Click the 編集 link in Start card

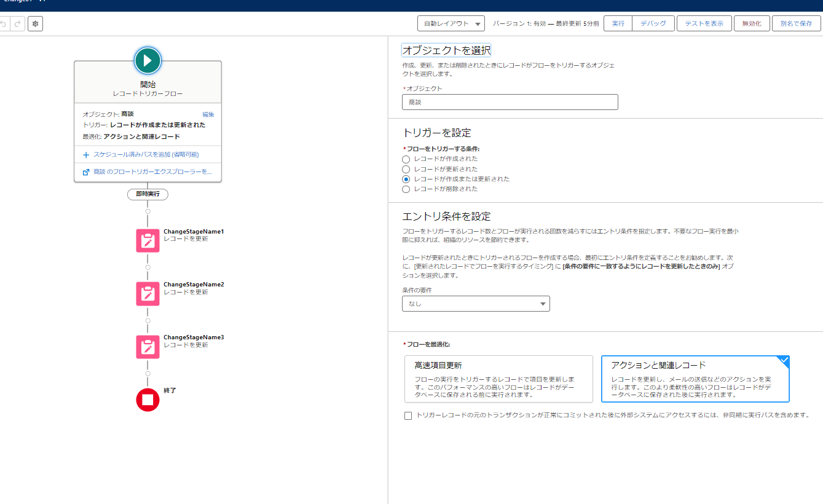(x=208, y=114)
